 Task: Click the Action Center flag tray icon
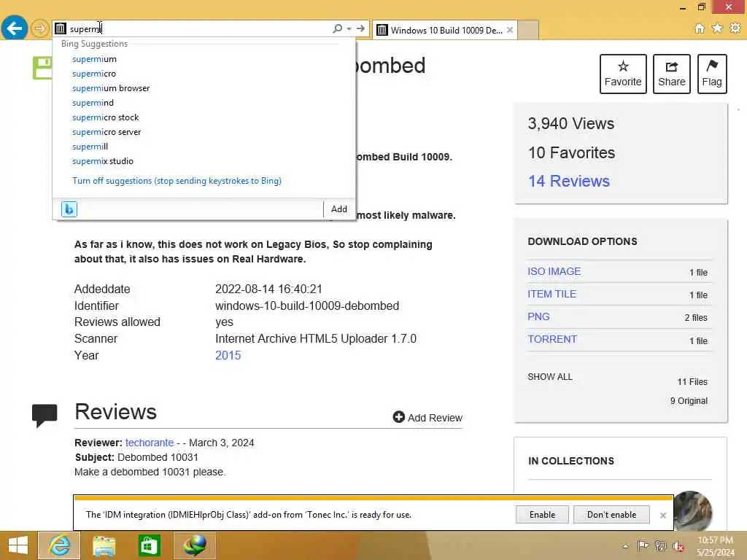point(643,545)
